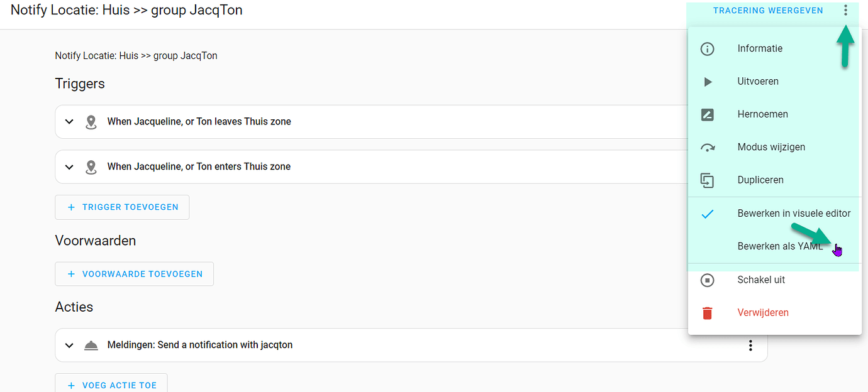Image resolution: width=868 pixels, height=392 pixels.
Task: Click the Informatie info icon
Action: point(708,48)
